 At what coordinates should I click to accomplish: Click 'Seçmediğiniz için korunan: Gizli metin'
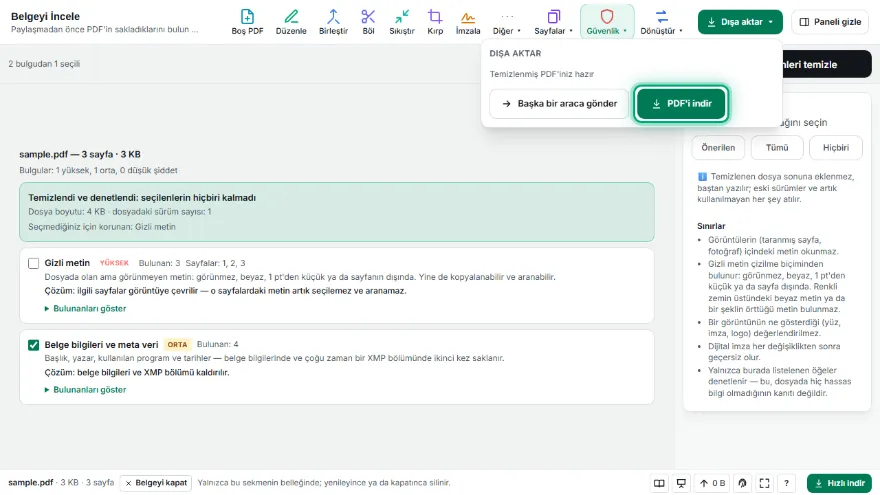click(102, 227)
